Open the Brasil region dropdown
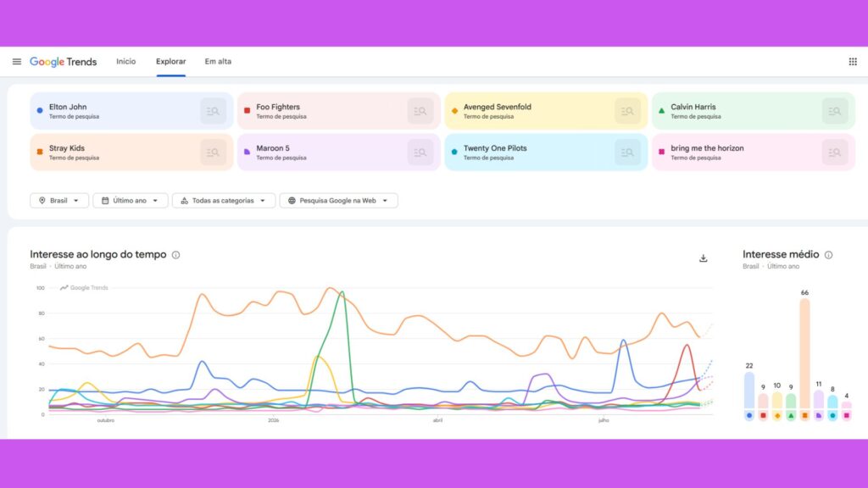Image resolution: width=868 pixels, height=488 pixels. coord(59,200)
